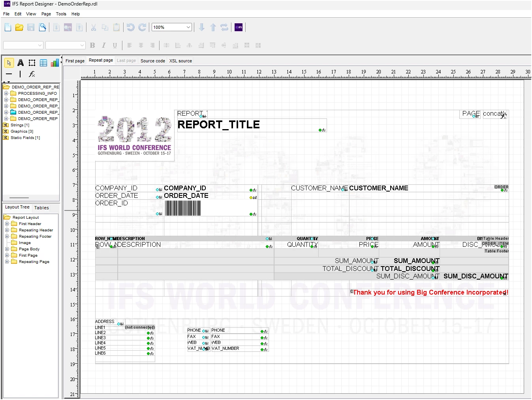Open the File menu
The width and height of the screenshot is (532, 400).
pyautogui.click(x=6, y=14)
